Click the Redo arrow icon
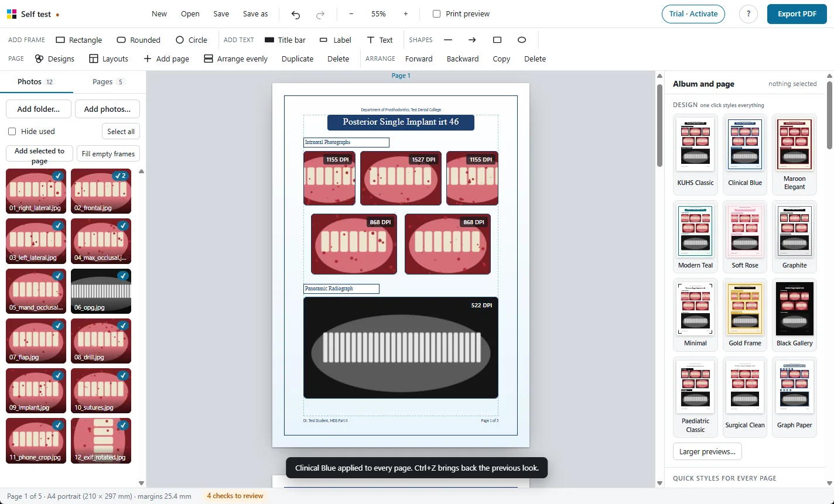Viewport: 834px width, 504px height. (x=320, y=14)
